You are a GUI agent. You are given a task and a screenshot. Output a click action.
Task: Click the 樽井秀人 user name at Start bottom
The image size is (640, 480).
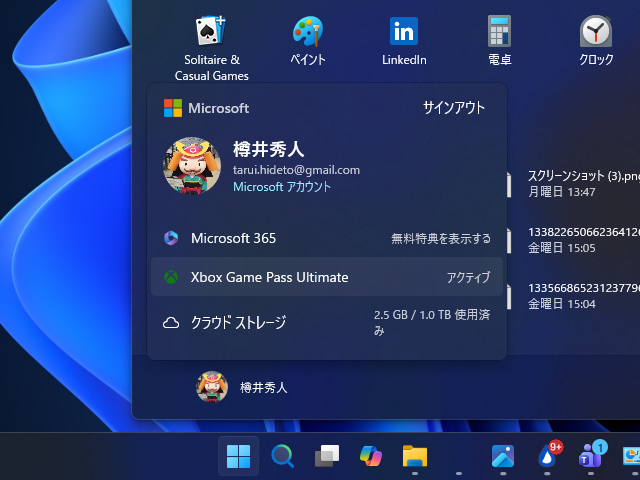pyautogui.click(x=264, y=387)
